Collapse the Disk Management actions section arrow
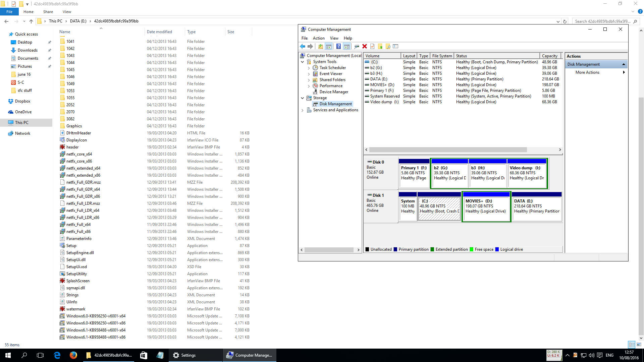Screen dimensions: 644x362 click(x=624, y=64)
